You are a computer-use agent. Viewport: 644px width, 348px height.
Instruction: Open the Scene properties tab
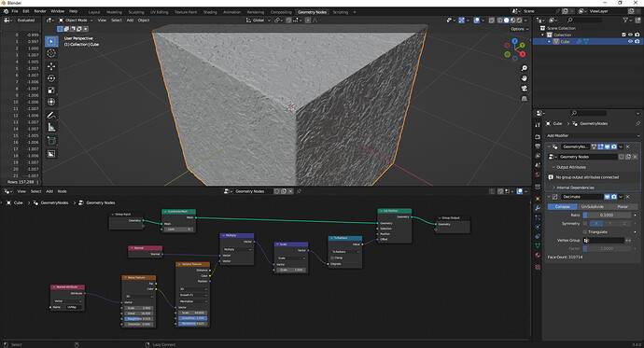(538, 165)
